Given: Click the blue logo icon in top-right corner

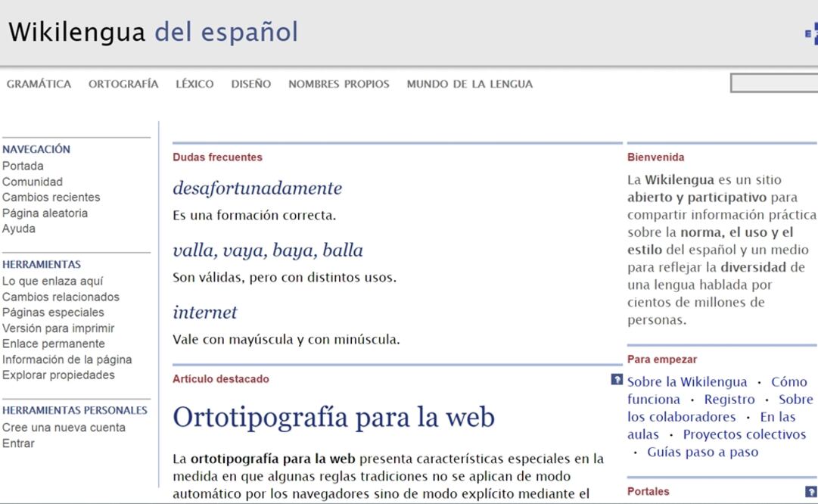Looking at the screenshot, I should [810, 34].
